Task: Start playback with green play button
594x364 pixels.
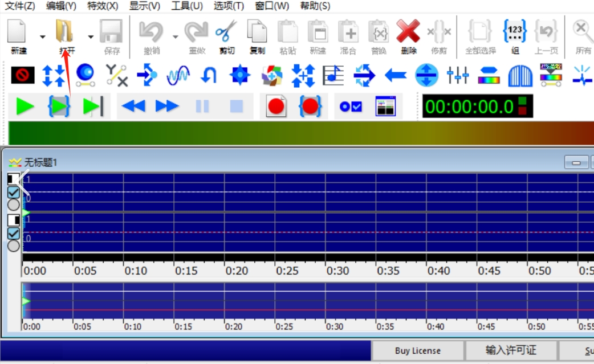Action: [25, 107]
